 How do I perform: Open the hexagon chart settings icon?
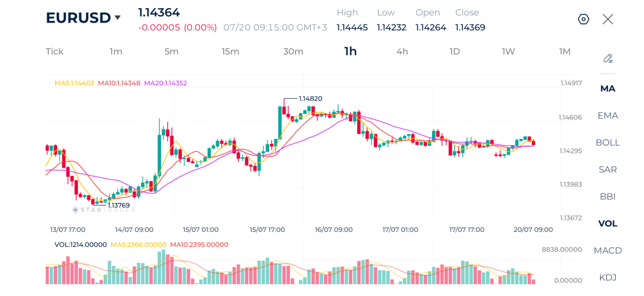pos(584,19)
